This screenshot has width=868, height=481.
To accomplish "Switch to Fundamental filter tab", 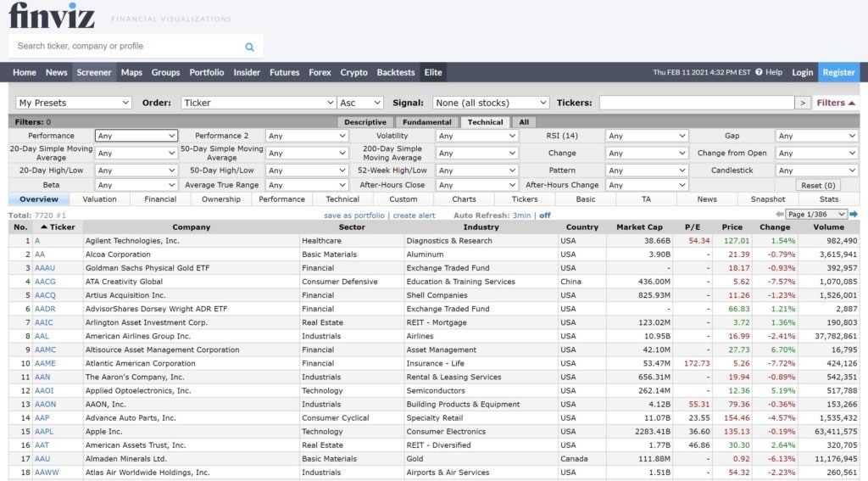I will [427, 122].
